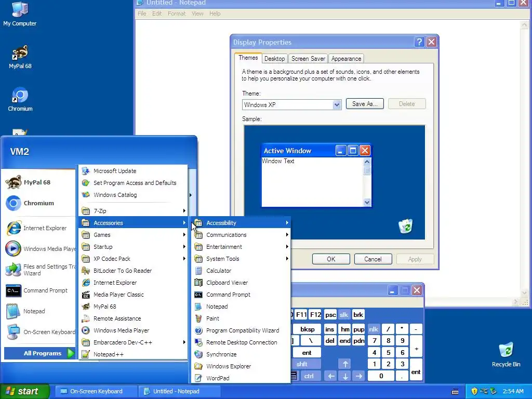Screen dimensions: 532x399
Task: Open My Computer desktop icon
Action: pos(20,14)
